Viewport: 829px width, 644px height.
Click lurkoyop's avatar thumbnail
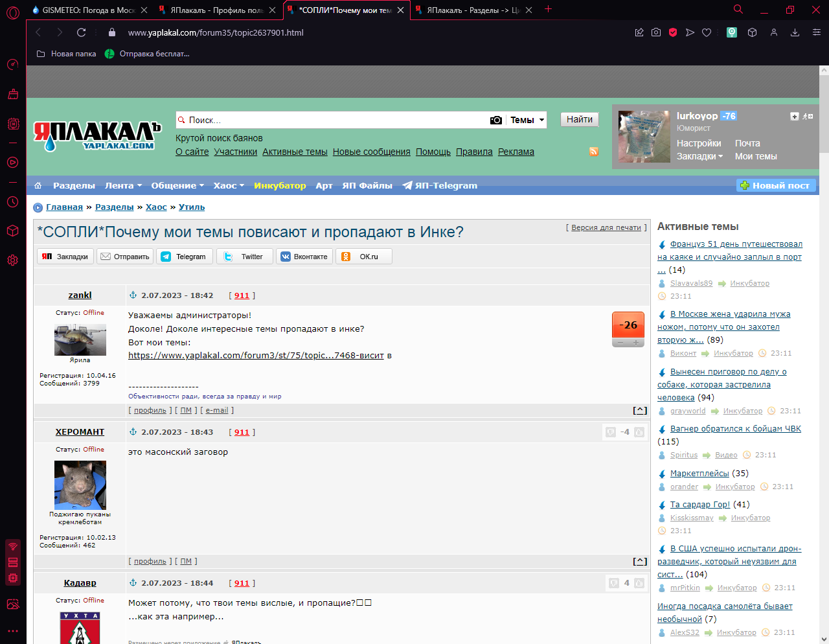tap(644, 136)
